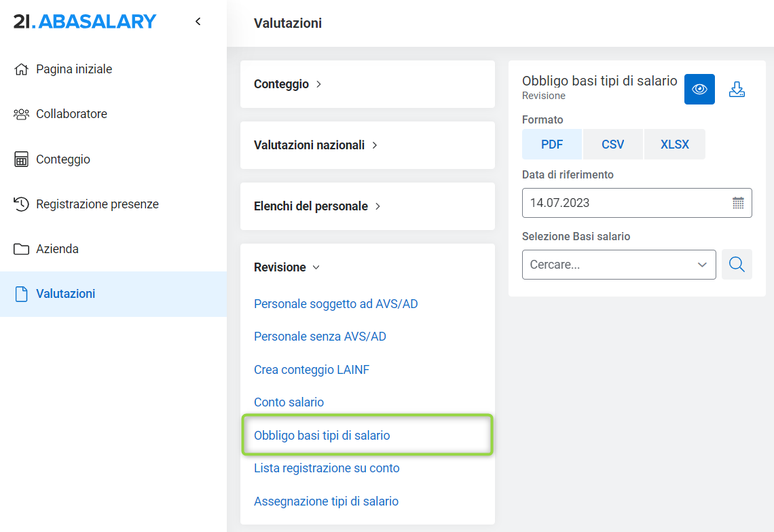Viewport: 774px width, 532px height.
Task: Open Azienda in the sidebar
Action: pyautogui.click(x=57, y=249)
